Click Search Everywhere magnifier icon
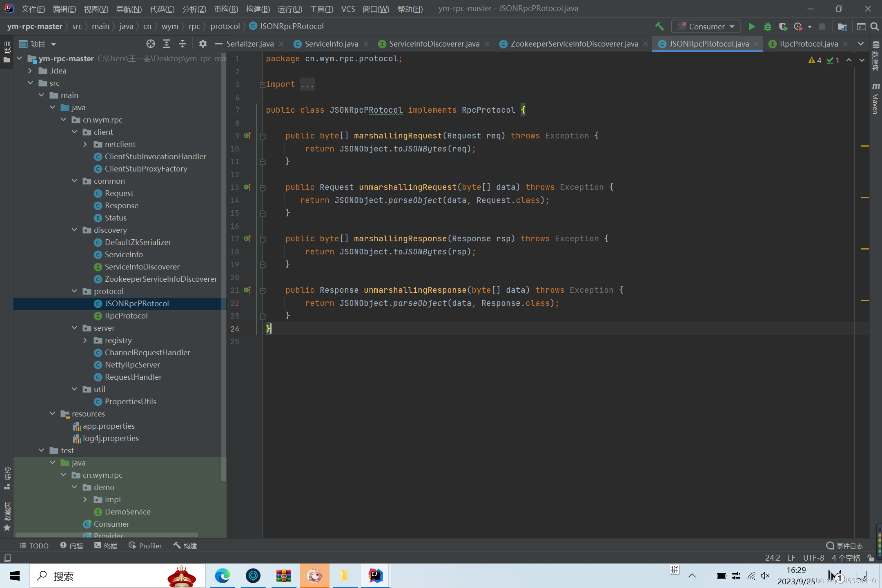 pos(874,27)
